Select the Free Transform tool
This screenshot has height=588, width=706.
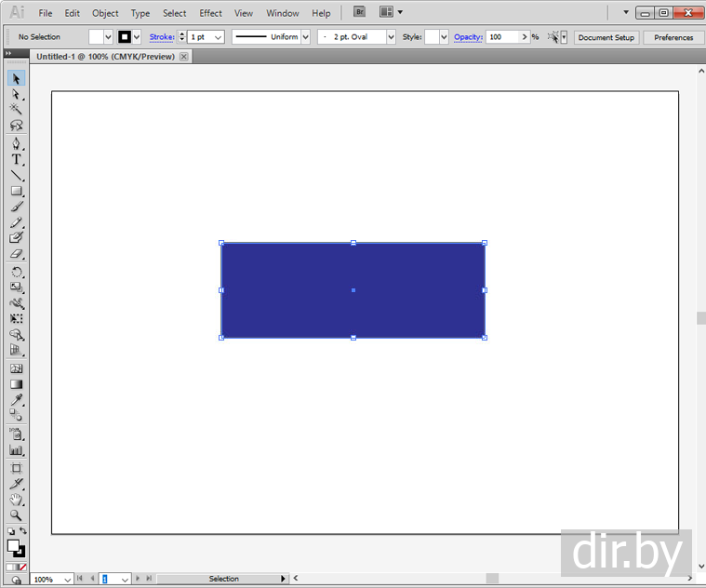point(16,319)
